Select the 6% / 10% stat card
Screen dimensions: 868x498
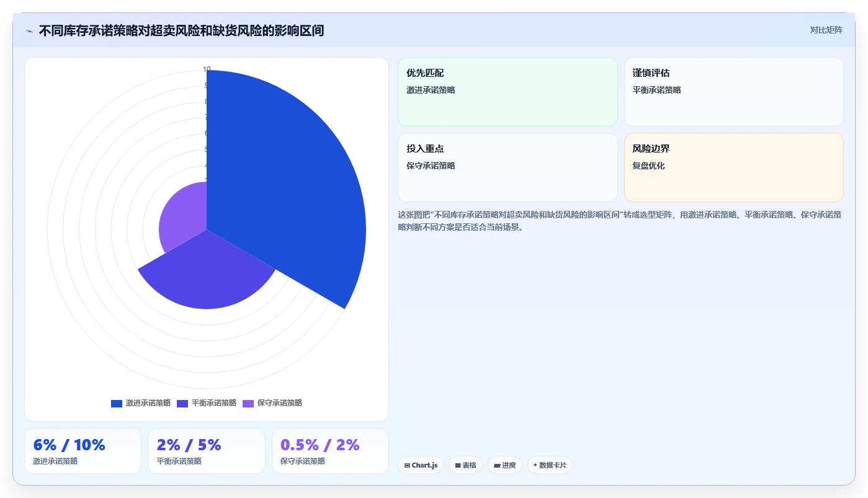pos(83,451)
